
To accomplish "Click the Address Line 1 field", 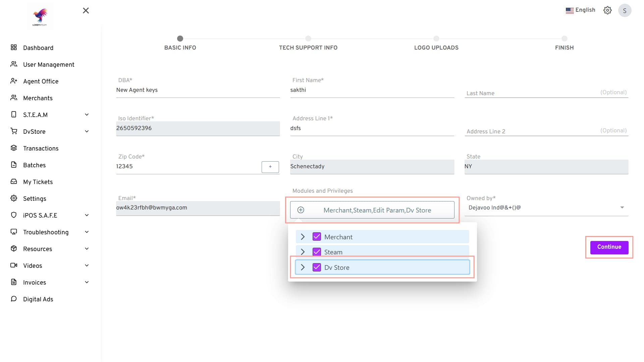I will (x=372, y=128).
